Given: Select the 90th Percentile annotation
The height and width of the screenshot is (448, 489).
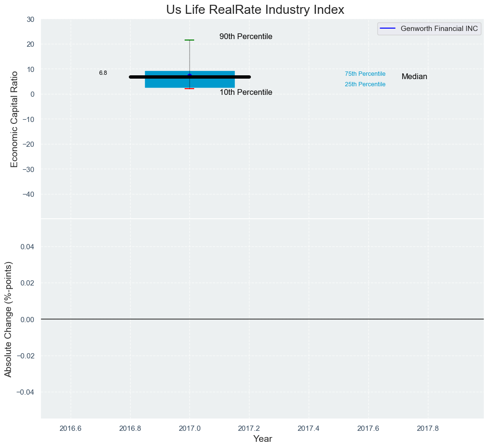Looking at the screenshot, I should pyautogui.click(x=246, y=37).
